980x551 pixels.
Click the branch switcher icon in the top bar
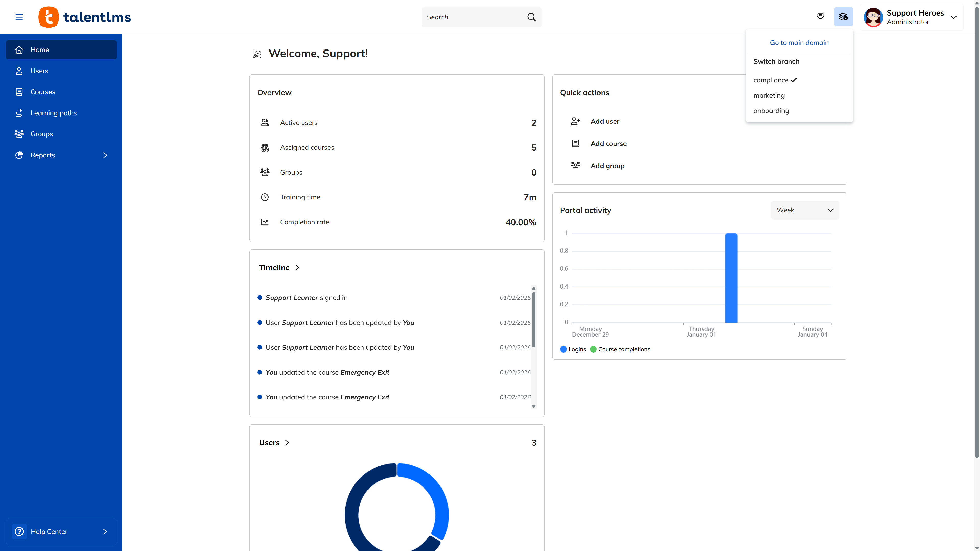(843, 17)
